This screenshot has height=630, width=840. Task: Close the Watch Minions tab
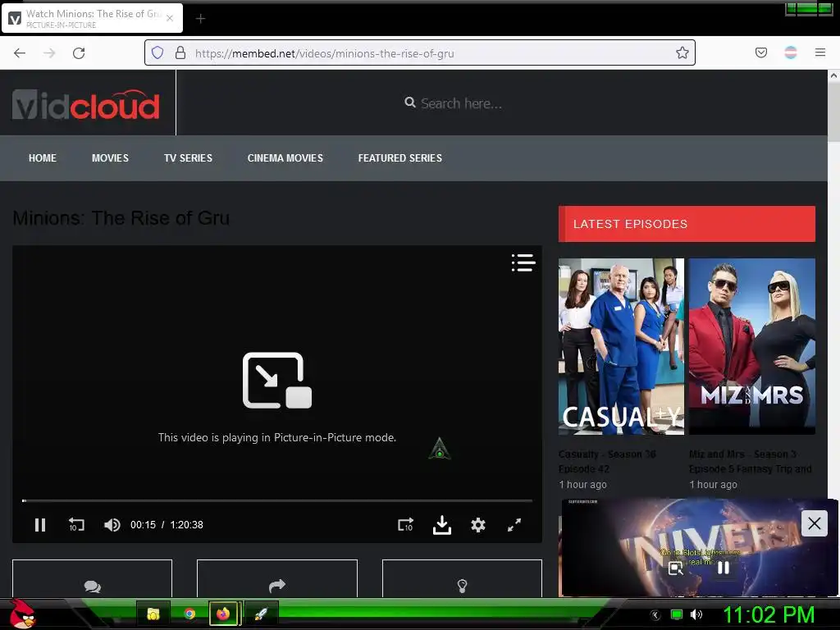click(x=170, y=18)
